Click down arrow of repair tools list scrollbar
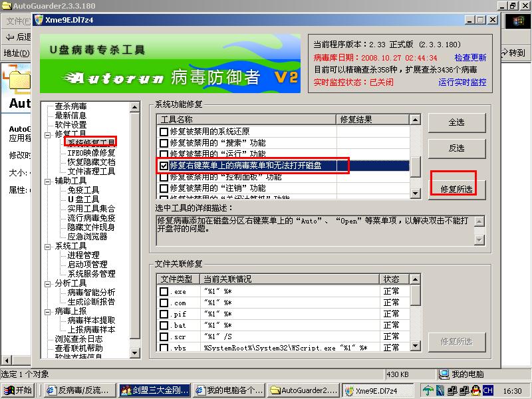This screenshot has height=399, width=532. (415, 194)
